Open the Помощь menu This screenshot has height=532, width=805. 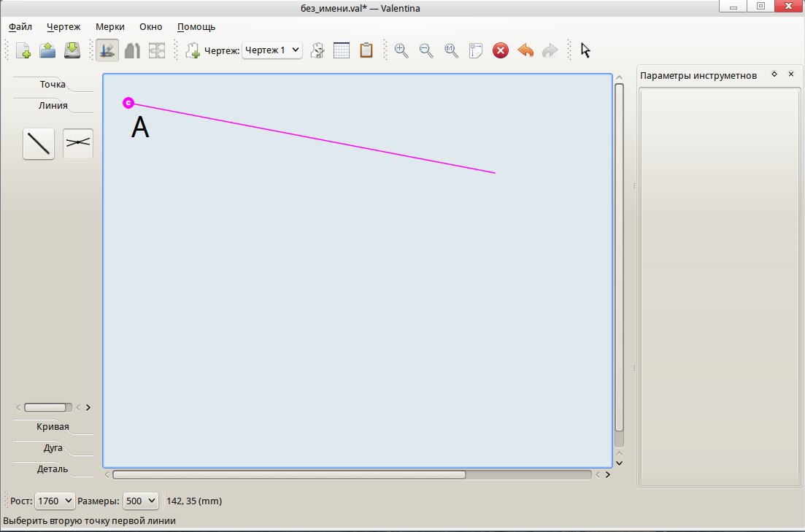click(x=196, y=27)
